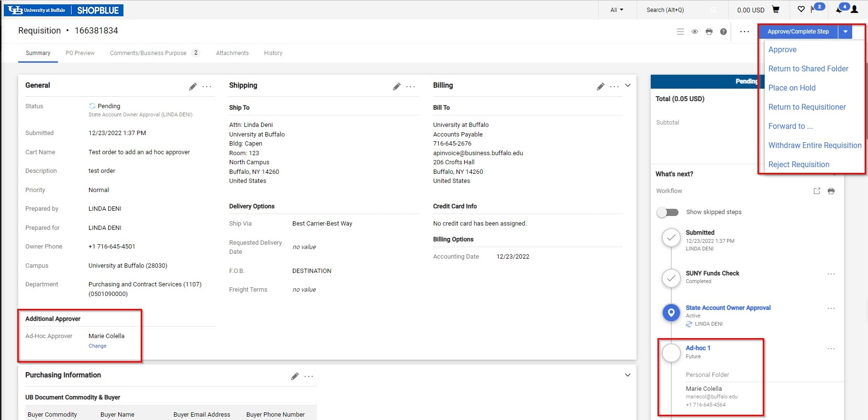
Task: Click the print icon in requisition header
Action: coord(709,32)
